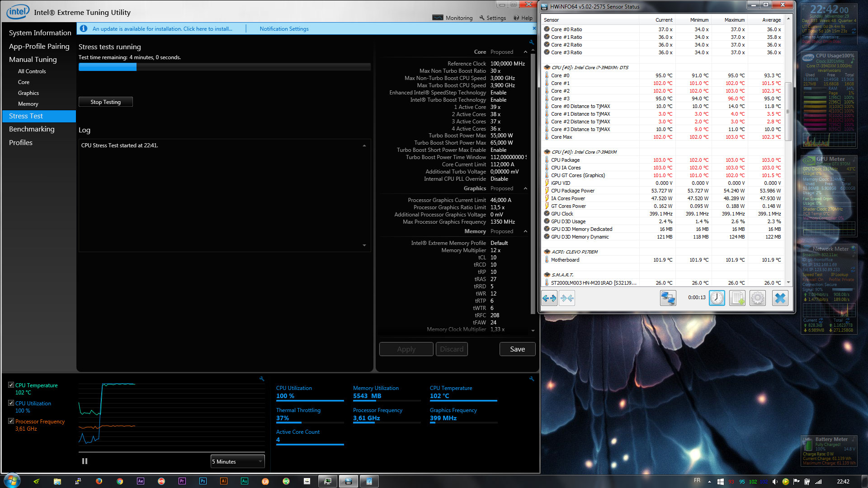Click the blue info icon in notification bar
This screenshot has height=488, width=868.
83,28
